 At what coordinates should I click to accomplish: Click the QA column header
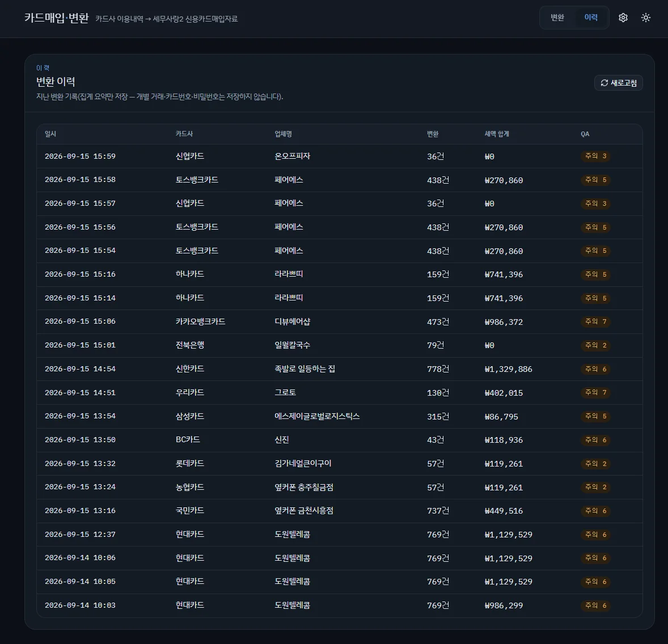click(585, 134)
